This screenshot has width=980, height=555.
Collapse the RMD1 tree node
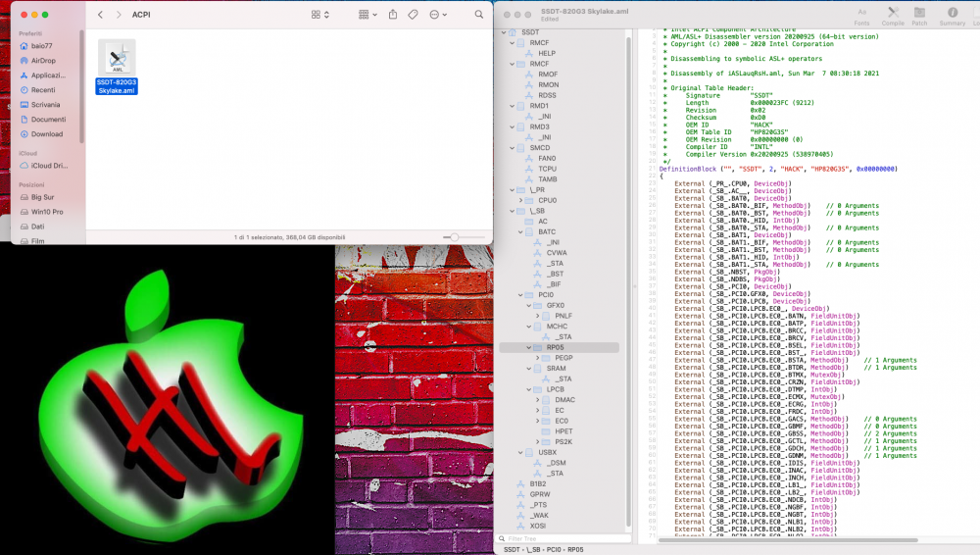(x=512, y=106)
